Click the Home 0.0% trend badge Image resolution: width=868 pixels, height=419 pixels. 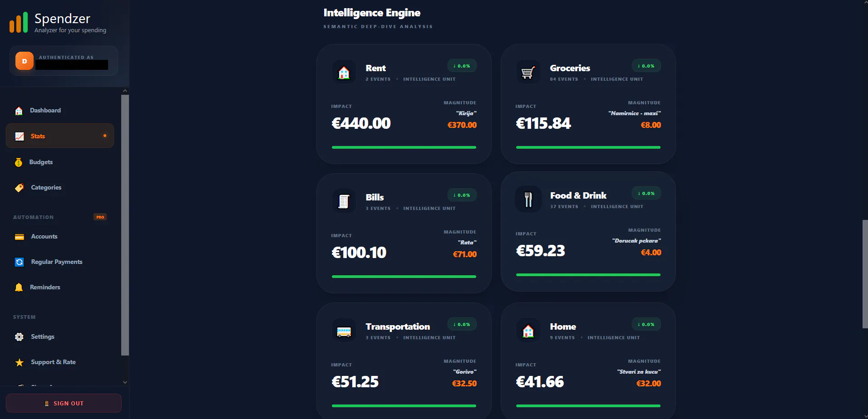(646, 325)
